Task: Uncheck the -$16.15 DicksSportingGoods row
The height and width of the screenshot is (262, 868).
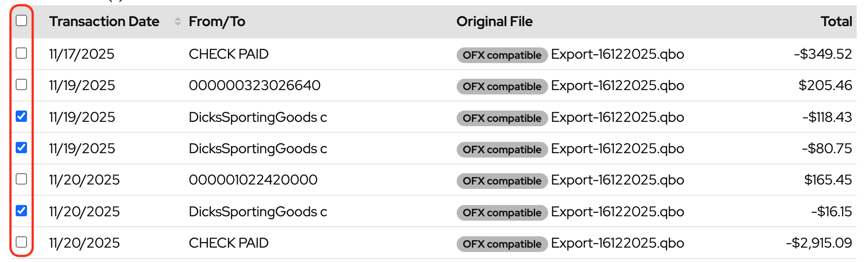Action: coord(21,211)
